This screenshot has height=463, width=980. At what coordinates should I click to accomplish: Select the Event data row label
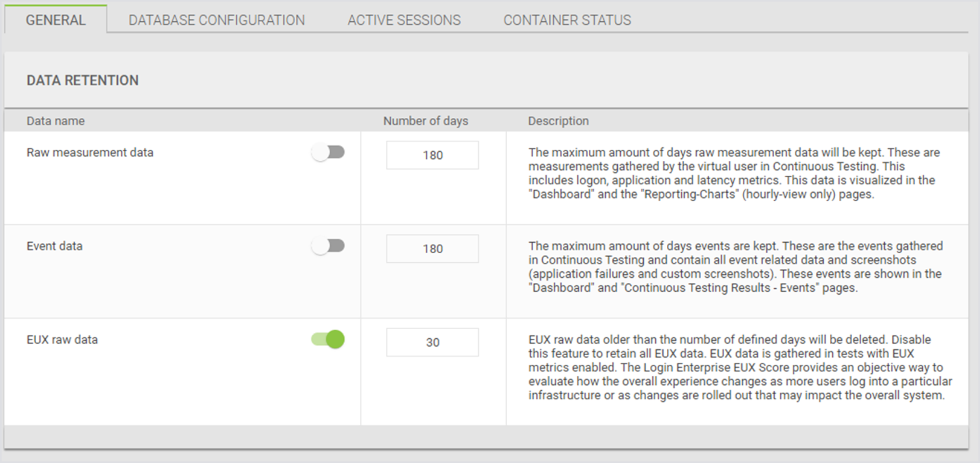55,246
